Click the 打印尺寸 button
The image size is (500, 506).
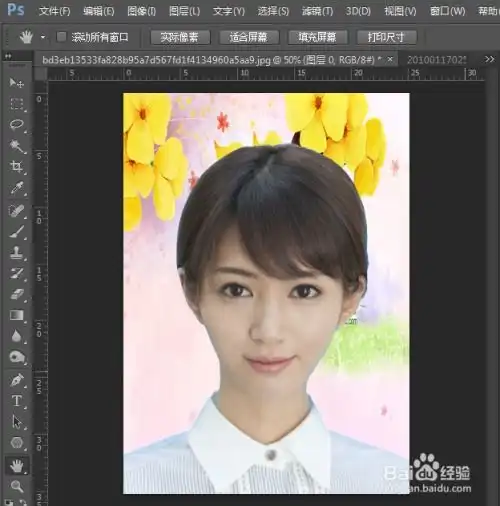pyautogui.click(x=387, y=37)
